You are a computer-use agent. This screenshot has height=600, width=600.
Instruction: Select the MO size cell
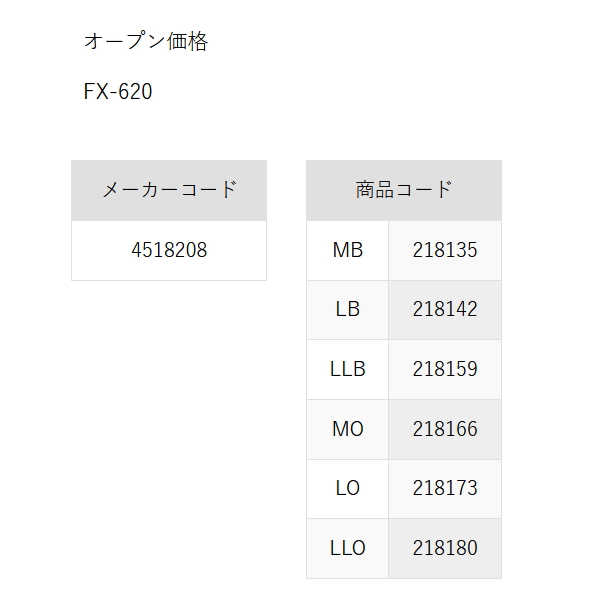(347, 429)
